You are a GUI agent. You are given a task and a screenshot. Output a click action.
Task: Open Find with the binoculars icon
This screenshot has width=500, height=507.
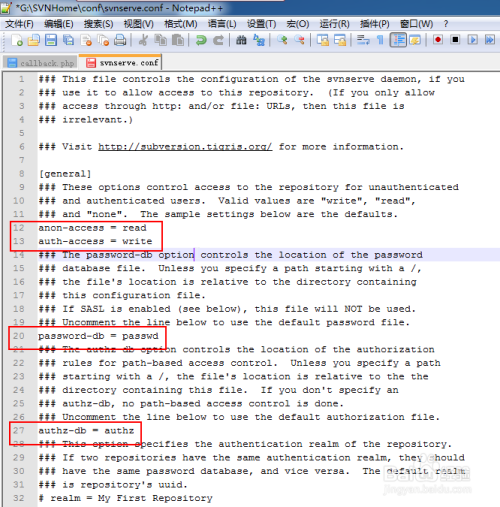click(x=241, y=40)
